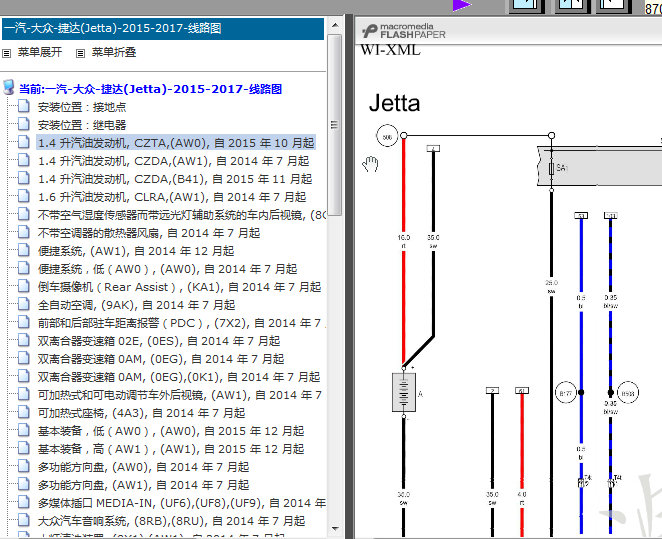Open 不带空气湿度传感器而带远光灯辅助系统的车内后视镜 entry
This screenshot has width=662, height=539.
click(182, 215)
